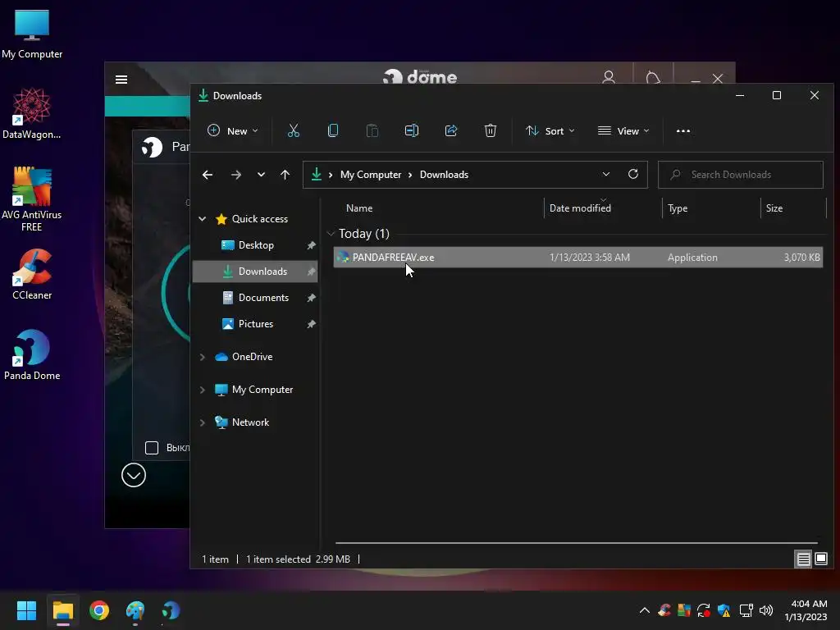This screenshot has width=840, height=630.
Task: Click Panda Dome icon in taskbar
Action: pyautogui.click(x=171, y=610)
